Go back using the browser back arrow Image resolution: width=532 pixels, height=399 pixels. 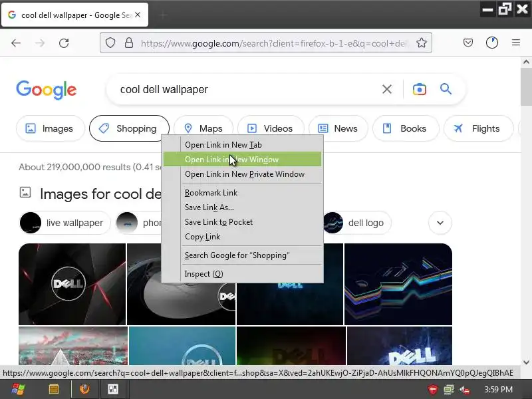point(16,43)
